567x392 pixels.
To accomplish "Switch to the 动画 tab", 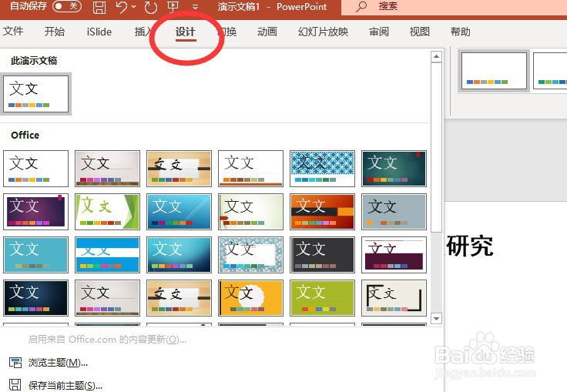I will tap(267, 32).
